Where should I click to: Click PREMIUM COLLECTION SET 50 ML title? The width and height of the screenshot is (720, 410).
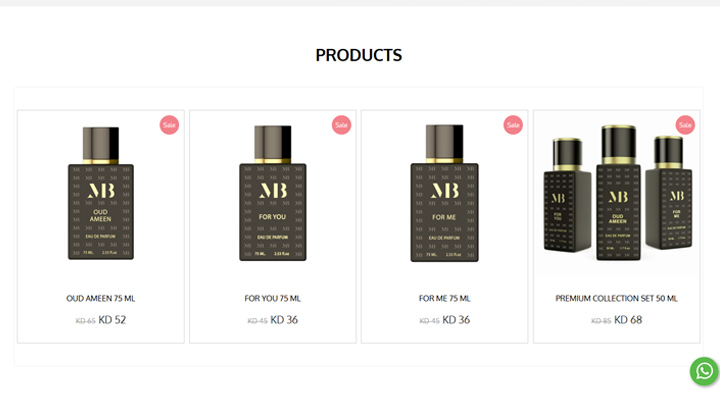617,298
